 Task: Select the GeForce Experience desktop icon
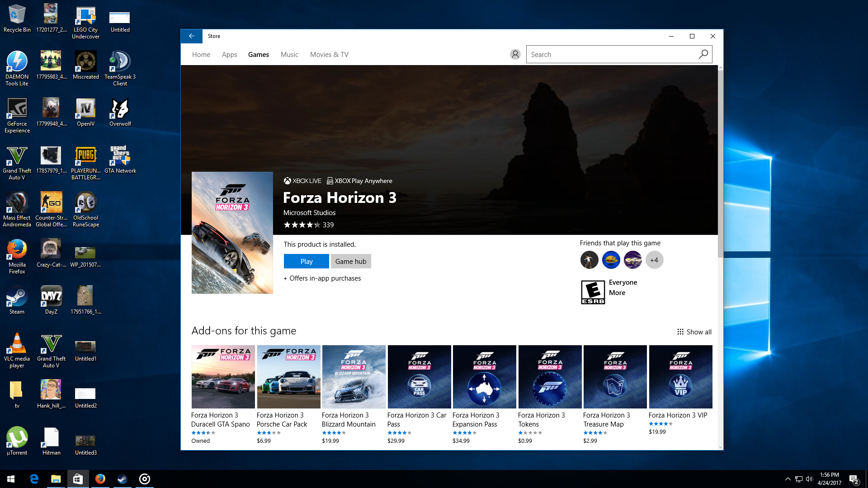coord(17,115)
